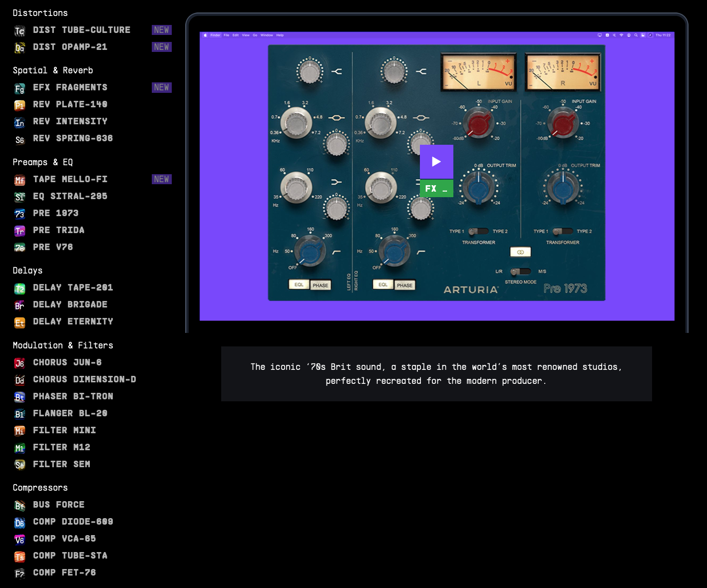Open Window menu in the mockup menu bar
This screenshot has height=588, width=707.
coord(267,35)
